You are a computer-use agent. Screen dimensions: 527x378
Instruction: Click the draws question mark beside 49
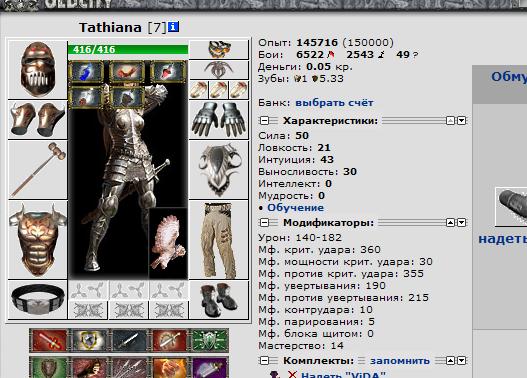[x=415, y=55]
